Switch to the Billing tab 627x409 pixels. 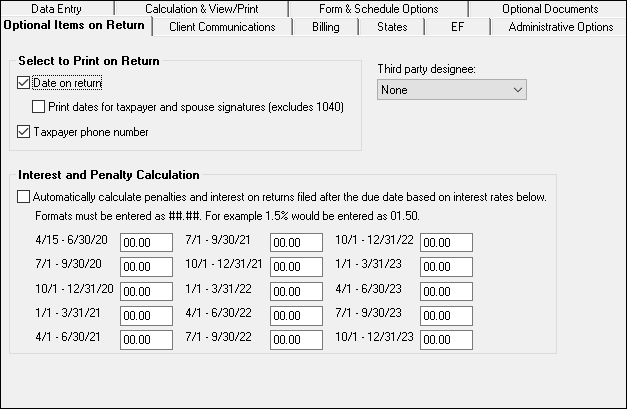click(x=325, y=27)
